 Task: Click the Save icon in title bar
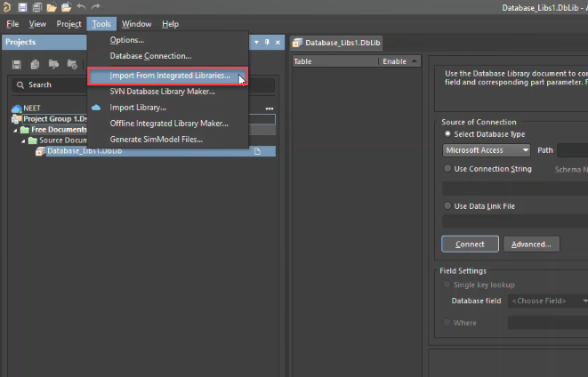pos(22,7)
